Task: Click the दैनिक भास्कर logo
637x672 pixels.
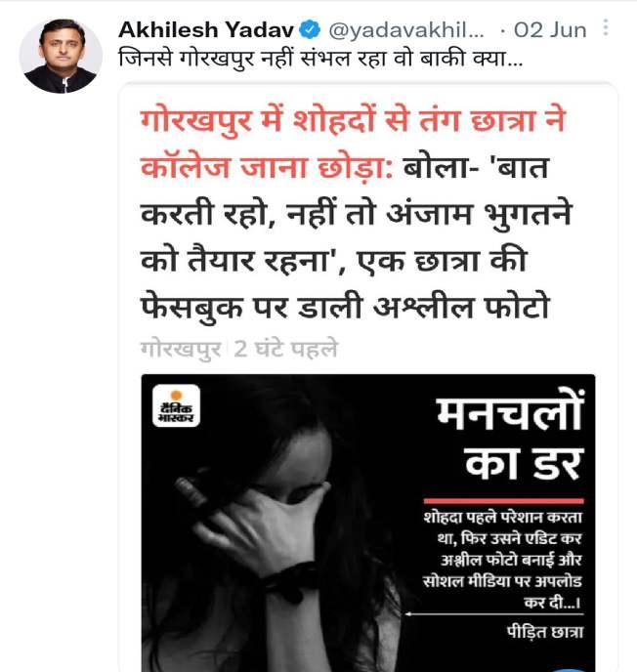Action: (176, 405)
